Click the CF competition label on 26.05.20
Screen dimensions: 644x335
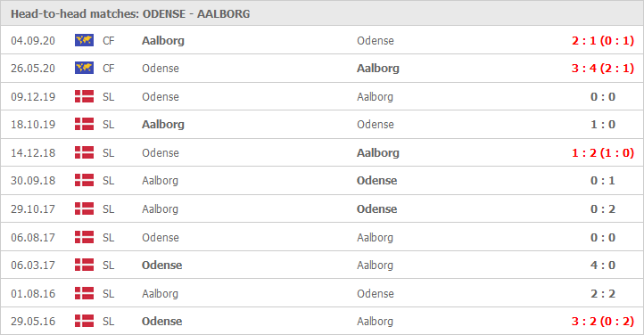tap(109, 68)
